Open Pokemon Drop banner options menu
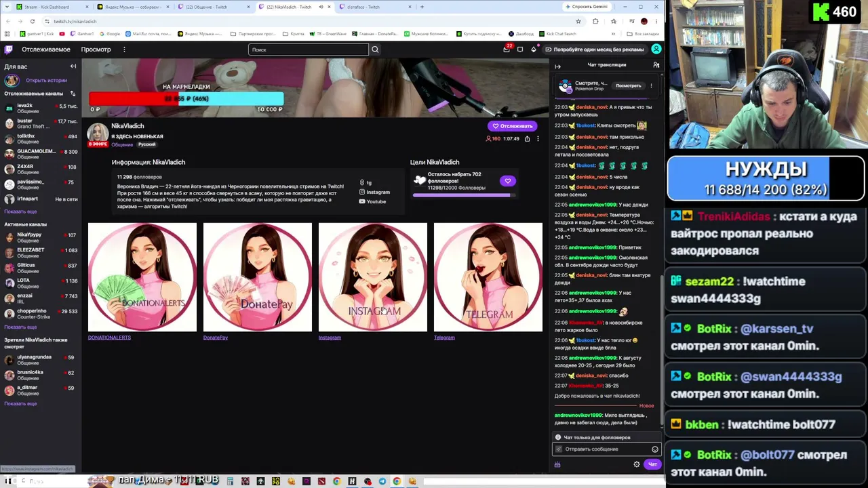Viewport: 868px width, 488px height. click(x=651, y=86)
